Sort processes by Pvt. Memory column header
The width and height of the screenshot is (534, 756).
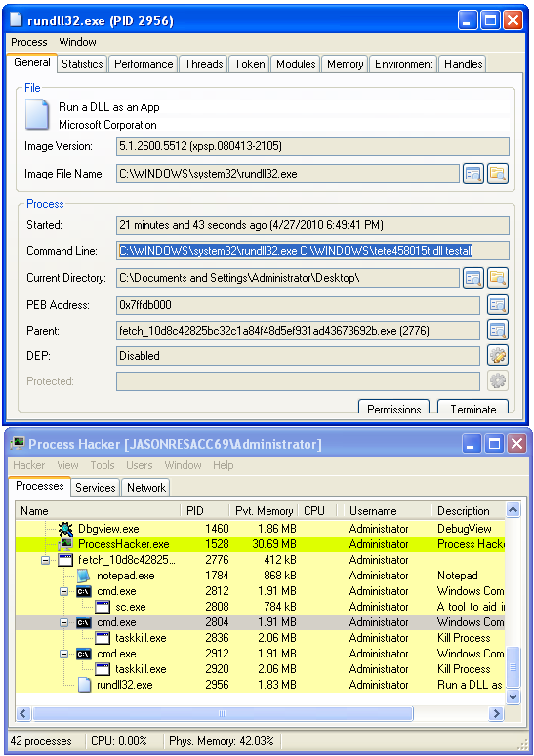(264, 510)
